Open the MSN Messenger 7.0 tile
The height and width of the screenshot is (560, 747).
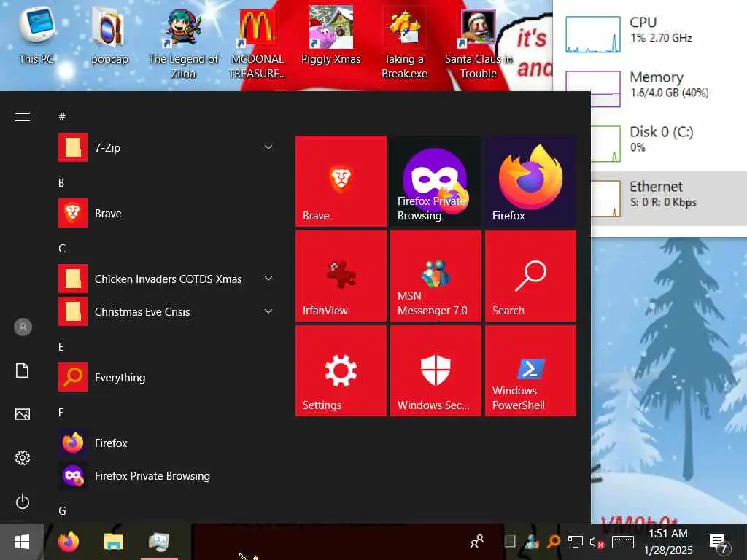(436, 276)
